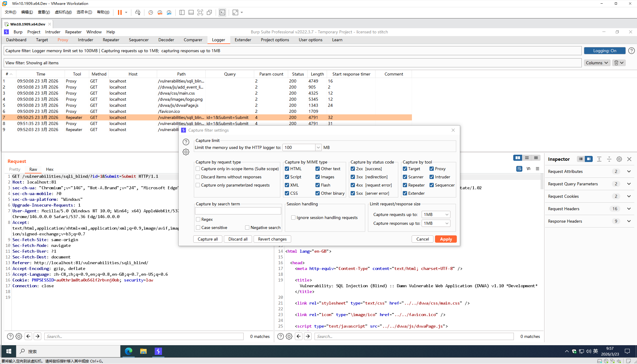
Task: Toggle the Ignore session handling requests checkbox
Action: [x=293, y=217]
